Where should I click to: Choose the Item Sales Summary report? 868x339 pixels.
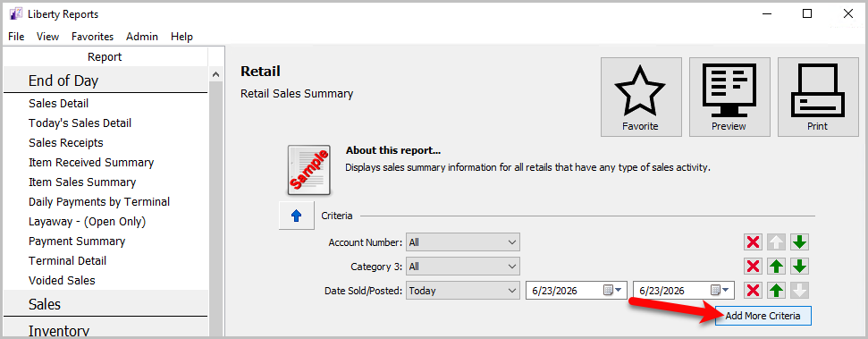[82, 182]
